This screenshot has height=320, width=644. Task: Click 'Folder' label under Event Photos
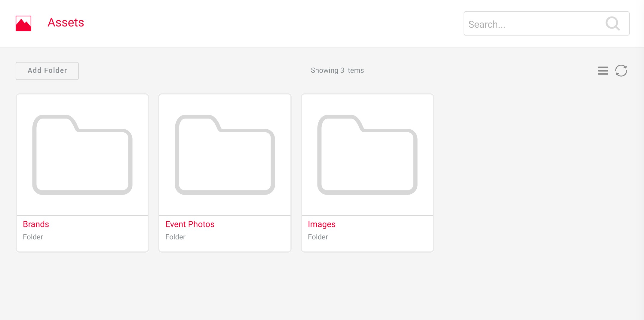coord(175,237)
